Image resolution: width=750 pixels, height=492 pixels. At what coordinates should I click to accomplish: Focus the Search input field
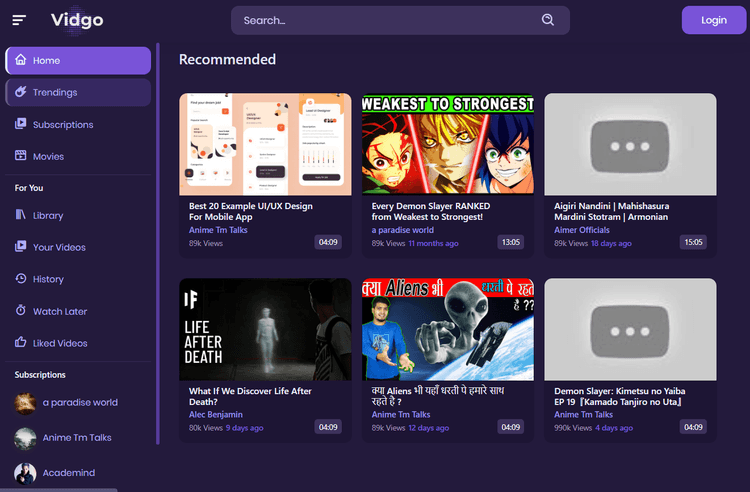[400, 20]
